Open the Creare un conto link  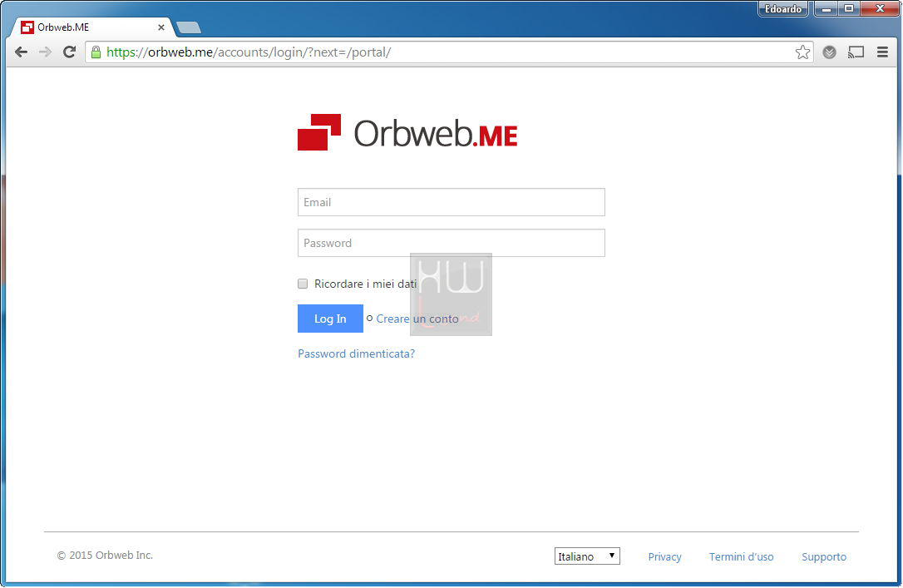[x=417, y=319]
